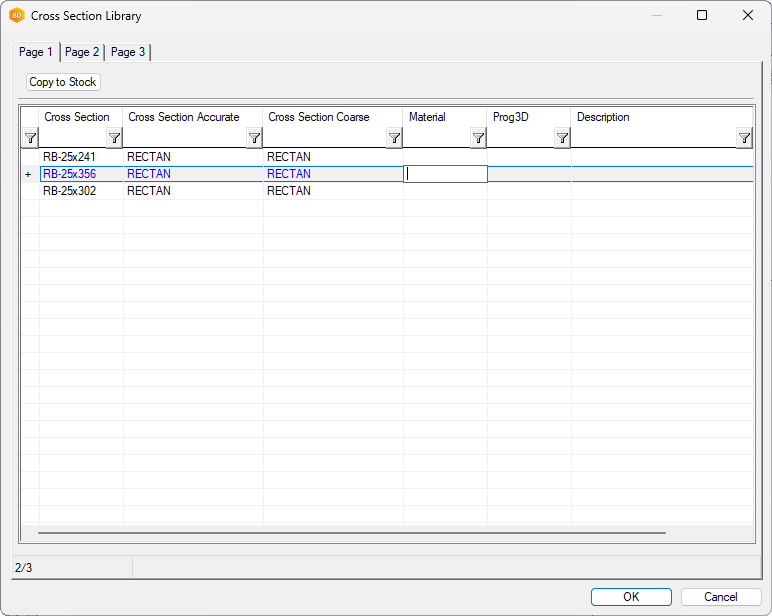Click the Cancel button

pyautogui.click(x=721, y=597)
